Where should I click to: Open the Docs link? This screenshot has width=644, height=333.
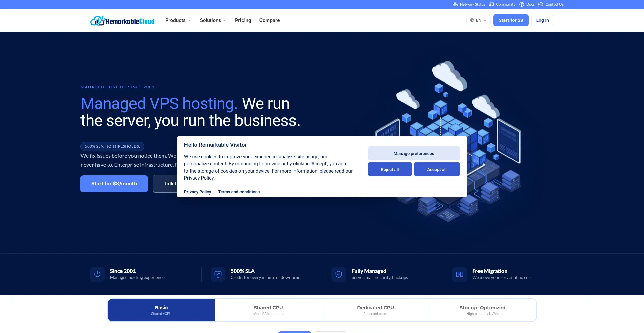pos(527,4)
